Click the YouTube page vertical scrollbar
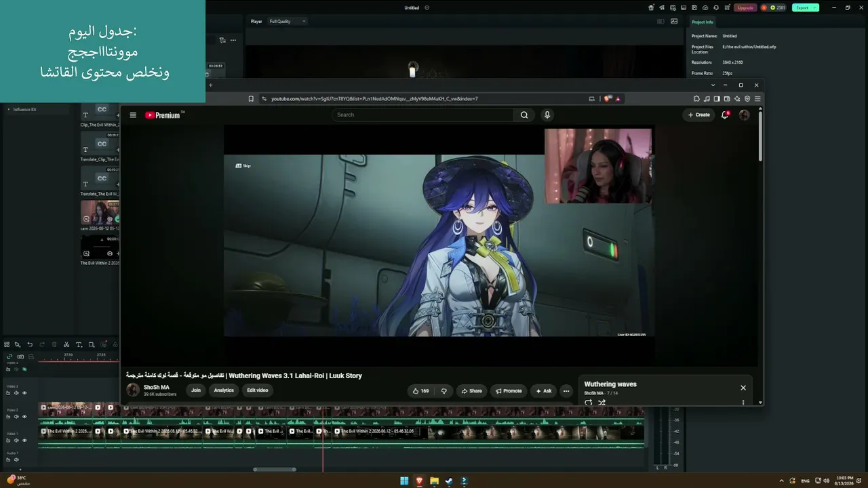The width and height of the screenshot is (868, 488). pos(760,137)
